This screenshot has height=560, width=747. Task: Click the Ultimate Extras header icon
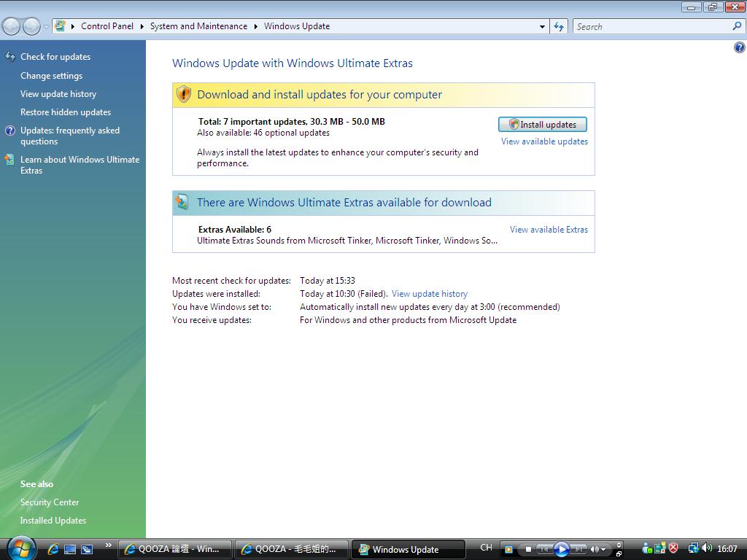182,202
